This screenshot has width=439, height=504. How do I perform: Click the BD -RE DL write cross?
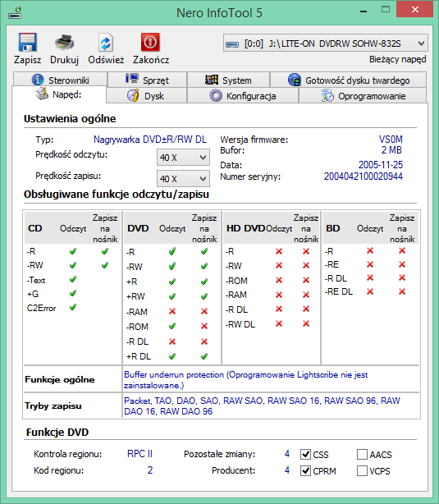tap(402, 291)
